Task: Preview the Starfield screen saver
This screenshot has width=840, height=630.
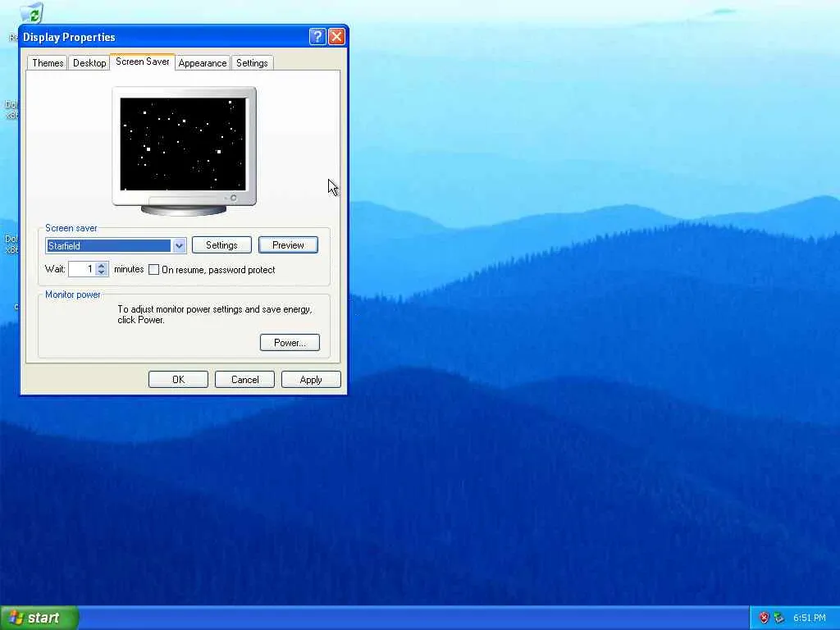Action: [x=288, y=245]
